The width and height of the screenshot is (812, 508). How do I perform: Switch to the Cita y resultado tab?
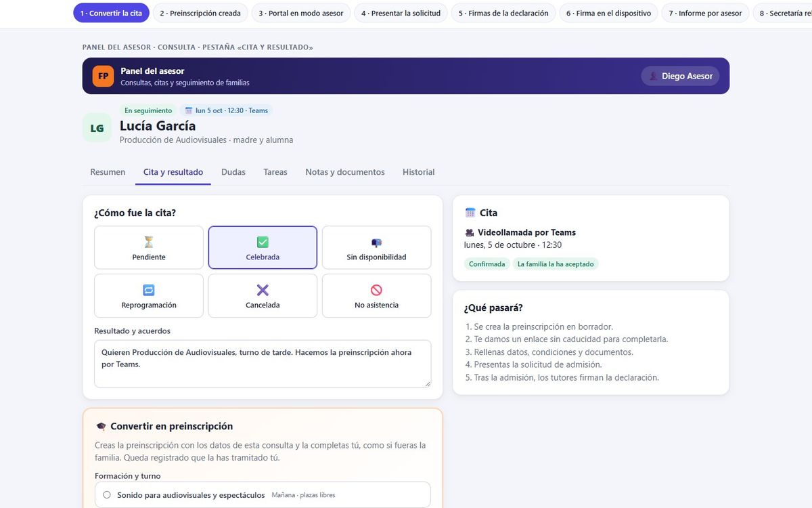pyautogui.click(x=173, y=172)
